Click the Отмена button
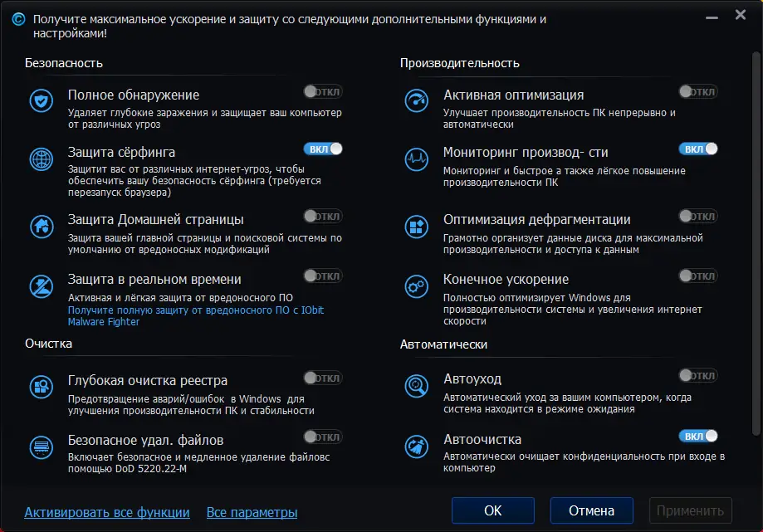 pos(591,510)
